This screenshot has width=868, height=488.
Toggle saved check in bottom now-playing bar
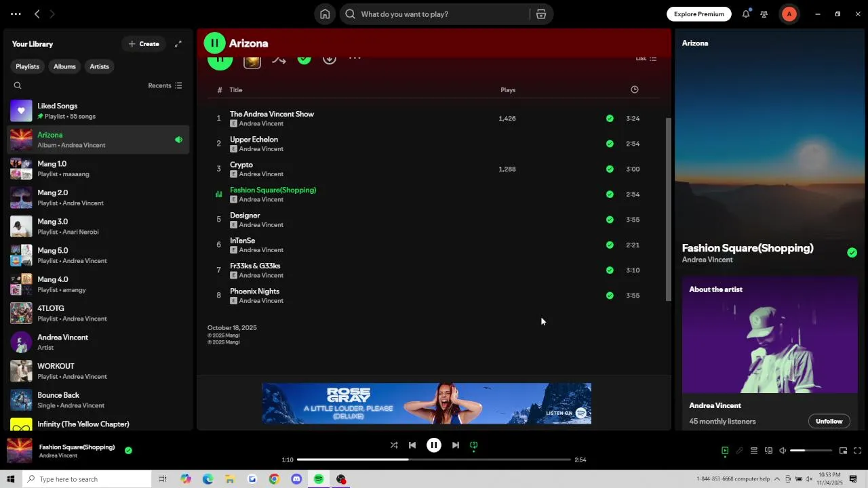(128, 450)
